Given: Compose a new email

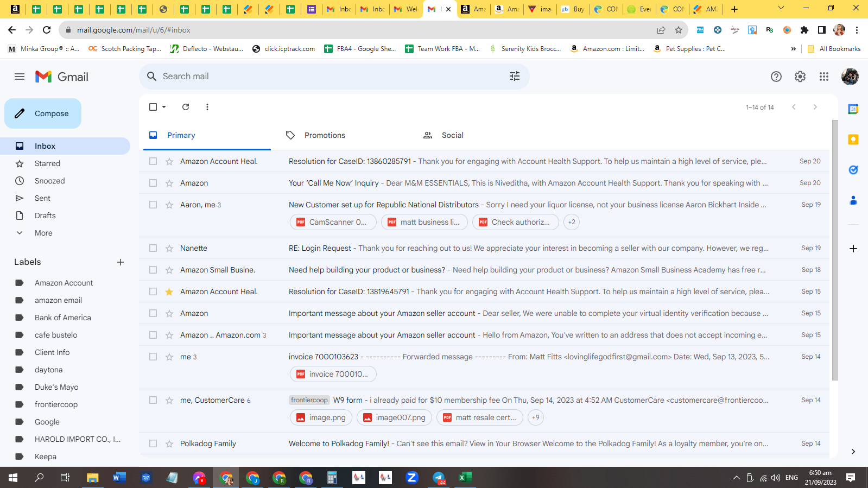Looking at the screenshot, I should point(43,113).
